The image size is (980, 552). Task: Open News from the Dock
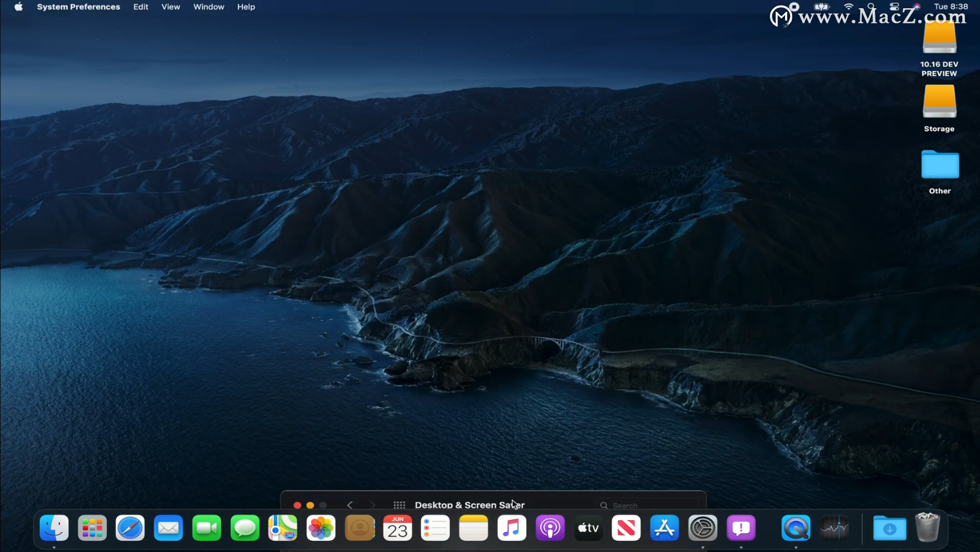[626, 528]
